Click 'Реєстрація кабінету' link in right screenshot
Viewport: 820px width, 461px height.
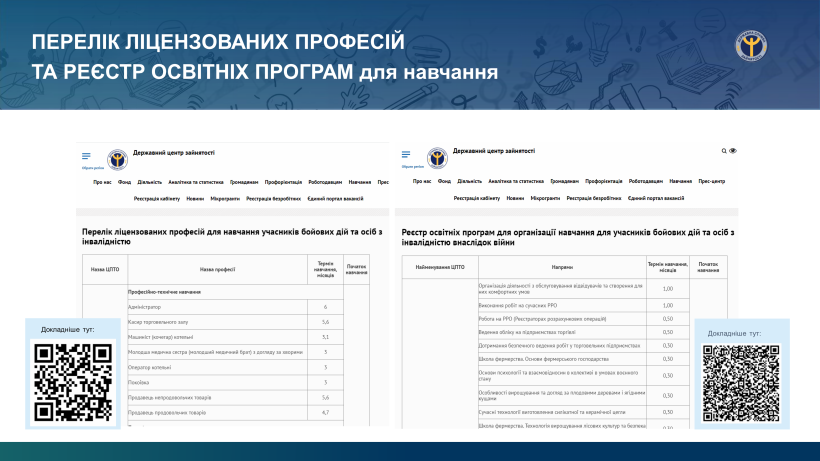click(x=477, y=198)
